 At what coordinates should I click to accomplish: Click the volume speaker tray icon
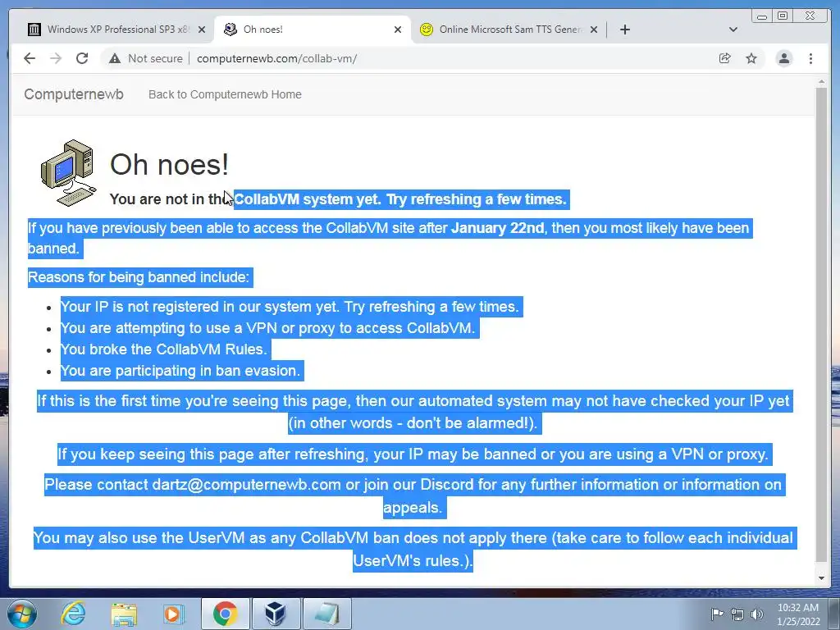point(757,614)
